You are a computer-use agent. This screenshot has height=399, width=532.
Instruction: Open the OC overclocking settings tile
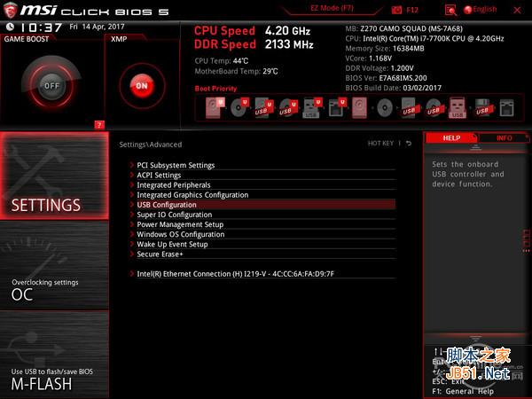coord(54,265)
